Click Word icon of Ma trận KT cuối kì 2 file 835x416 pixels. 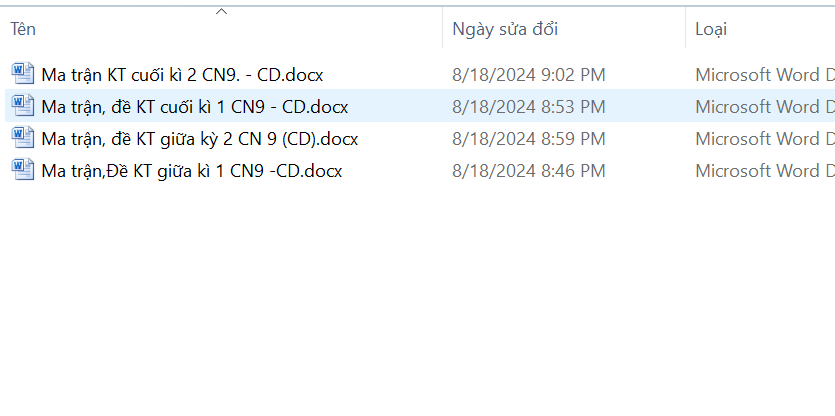tap(23, 74)
